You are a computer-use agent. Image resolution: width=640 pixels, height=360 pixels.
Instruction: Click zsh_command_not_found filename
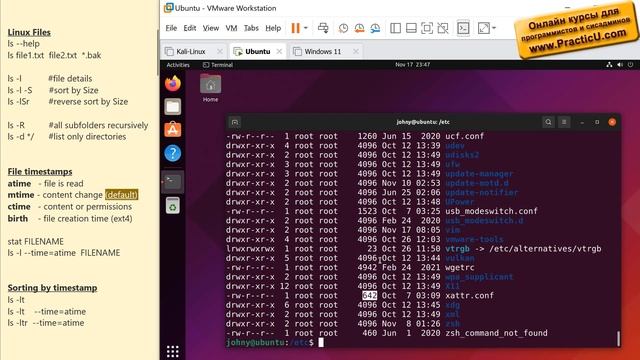click(496, 333)
